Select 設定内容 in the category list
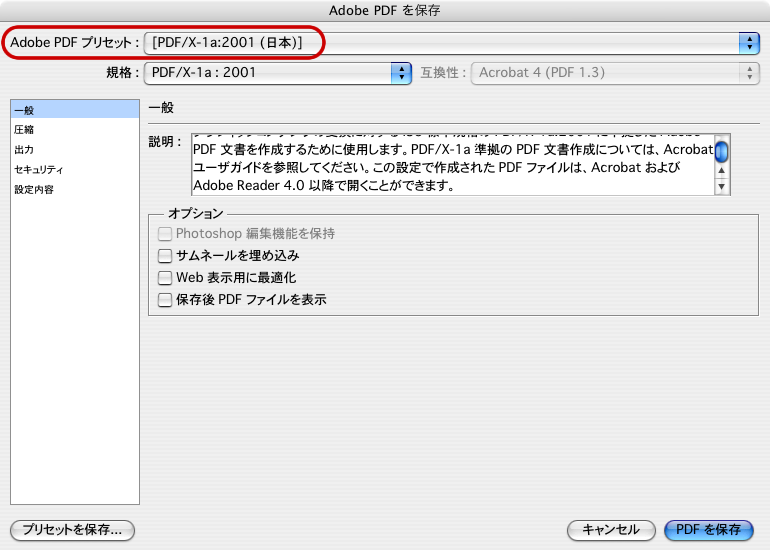770x550 pixels. coord(75,189)
